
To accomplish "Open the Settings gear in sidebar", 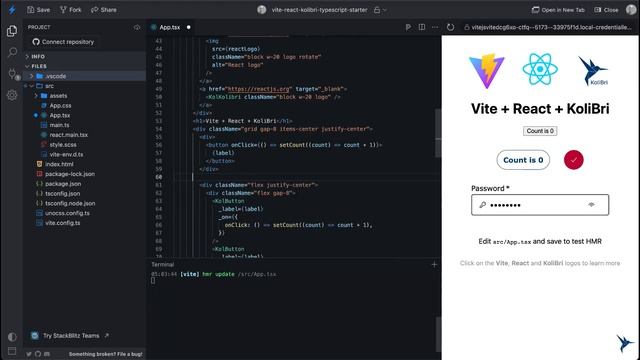I will tap(12, 95).
